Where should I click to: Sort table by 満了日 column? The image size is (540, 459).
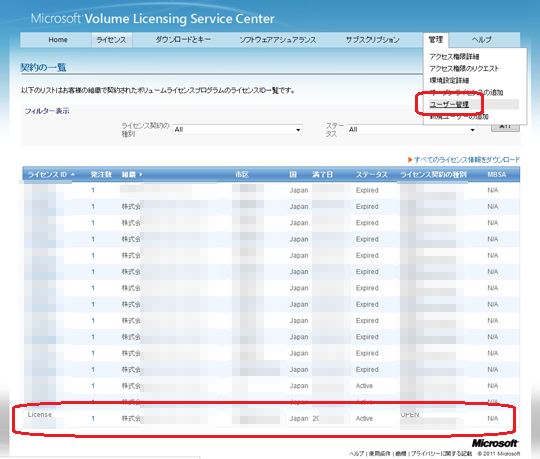(322, 175)
